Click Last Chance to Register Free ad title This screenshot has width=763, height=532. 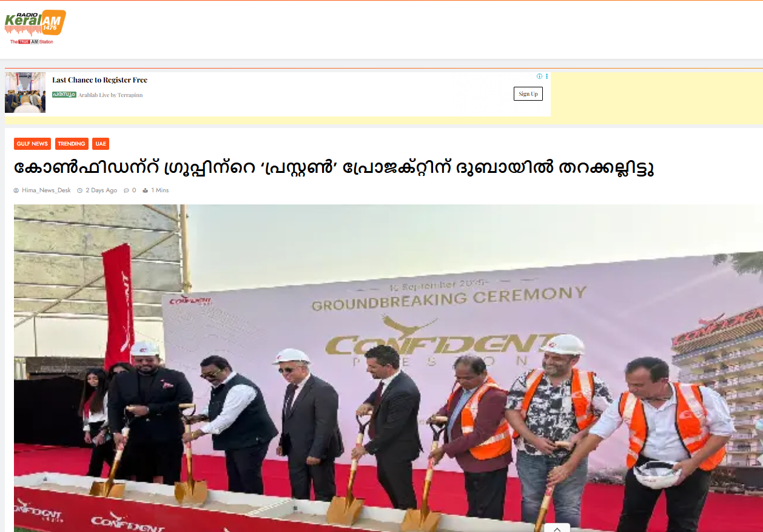99,80
